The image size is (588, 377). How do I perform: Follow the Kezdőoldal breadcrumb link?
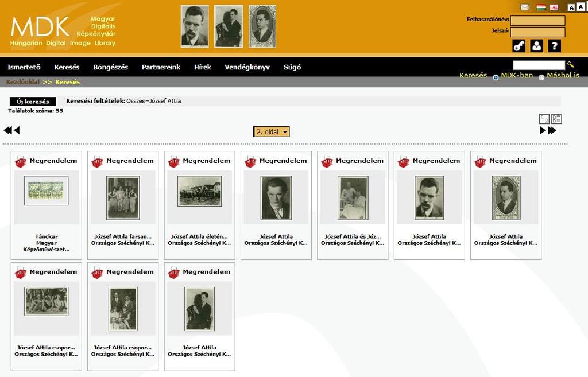[23, 82]
